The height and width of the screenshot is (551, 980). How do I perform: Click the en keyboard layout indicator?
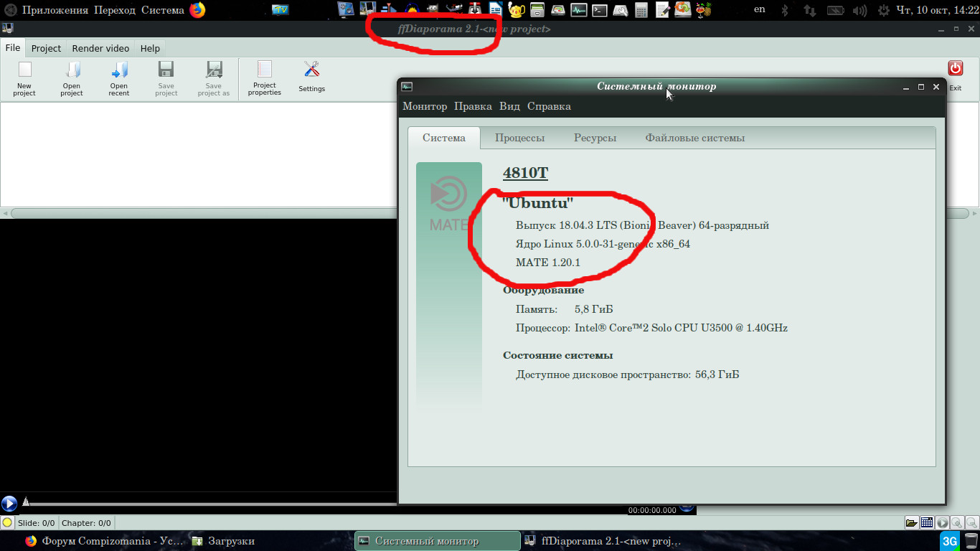click(760, 10)
